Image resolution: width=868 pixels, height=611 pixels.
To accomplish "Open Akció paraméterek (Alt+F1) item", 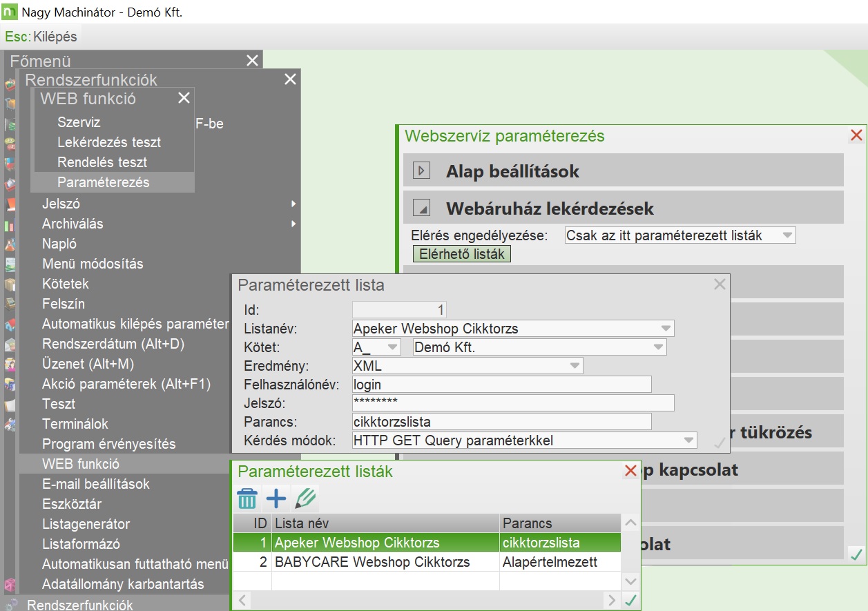I will coord(126,384).
